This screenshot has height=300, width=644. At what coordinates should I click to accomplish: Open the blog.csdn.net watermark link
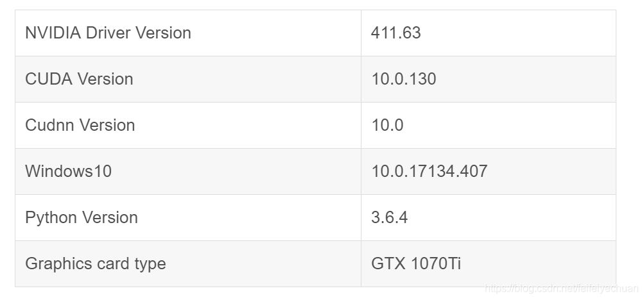[x=560, y=290]
